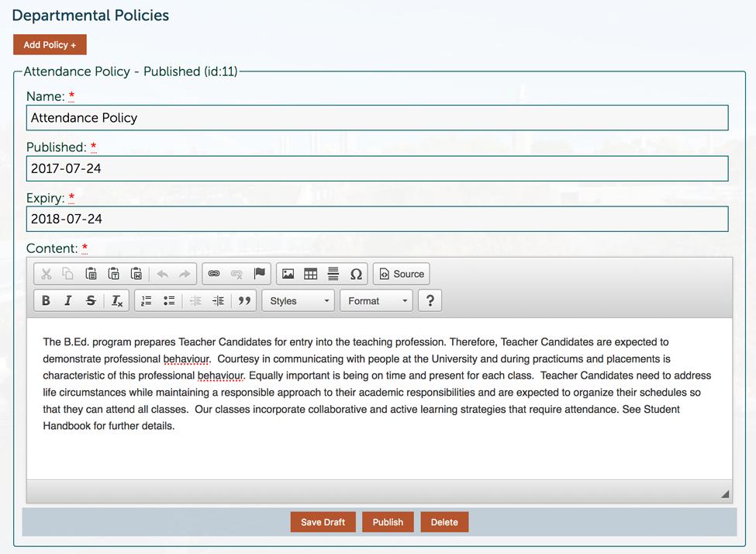Toggle bold formatting
This screenshot has height=554, width=756.
pos(45,300)
